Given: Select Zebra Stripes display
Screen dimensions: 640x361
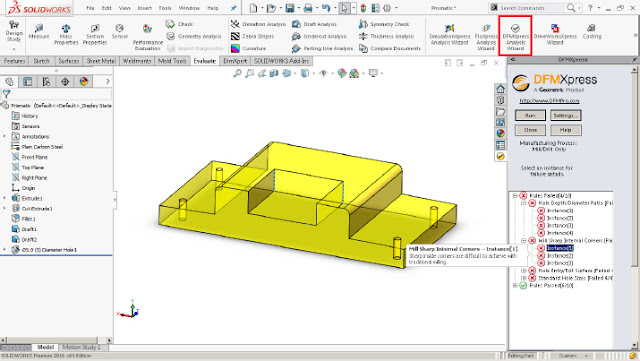Looking at the screenshot, I should 252,36.
